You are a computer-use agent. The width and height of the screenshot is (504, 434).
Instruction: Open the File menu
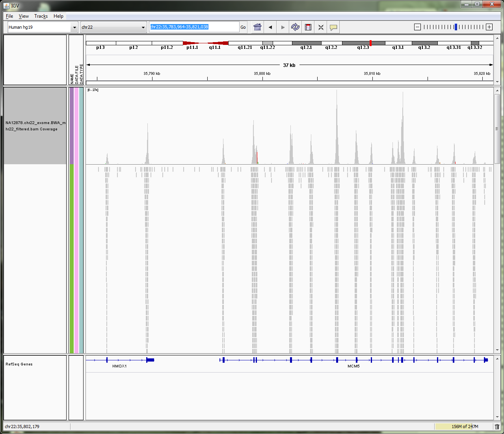tap(9, 16)
